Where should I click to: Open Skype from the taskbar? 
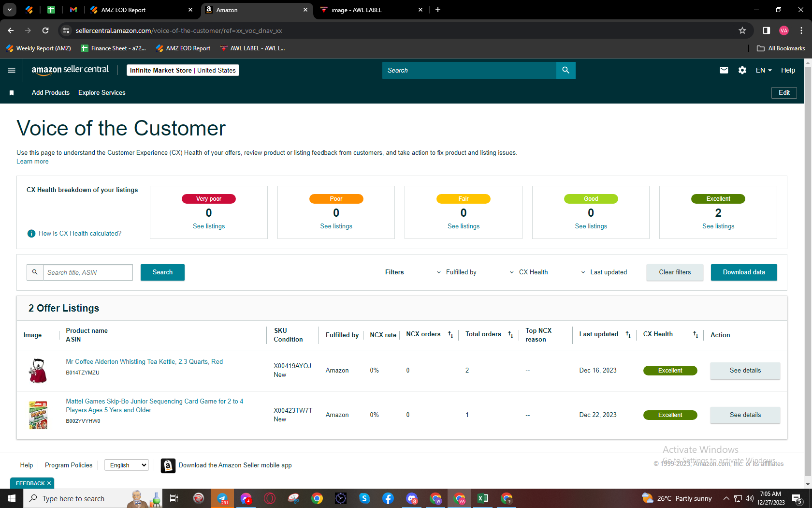[x=364, y=498]
